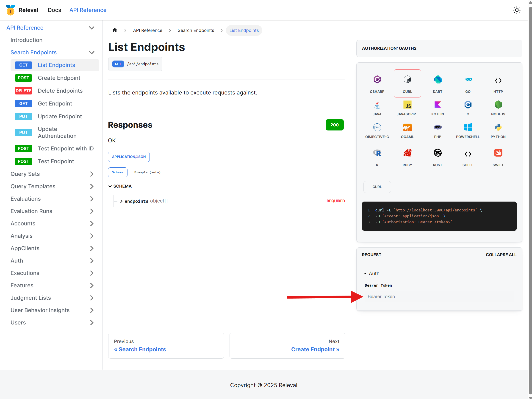
Task: Open Create Endpoint POST sidebar item
Action: click(x=55, y=78)
